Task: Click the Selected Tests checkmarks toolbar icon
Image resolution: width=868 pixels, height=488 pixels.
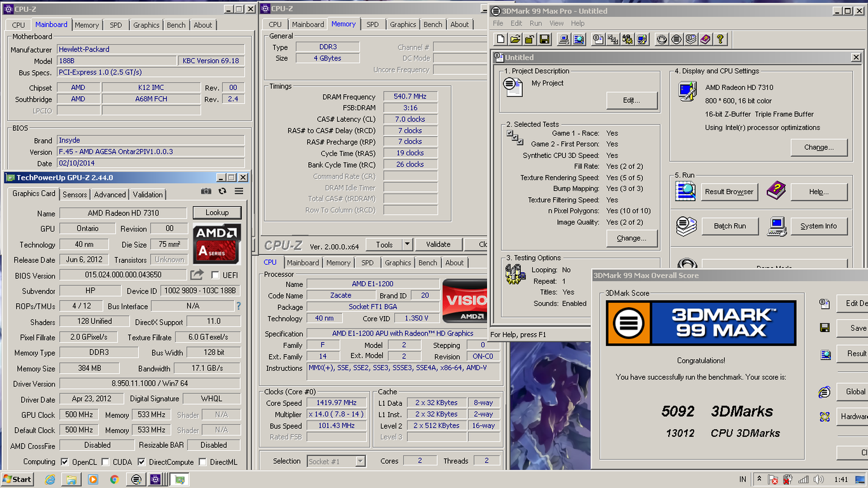Action: coord(613,39)
